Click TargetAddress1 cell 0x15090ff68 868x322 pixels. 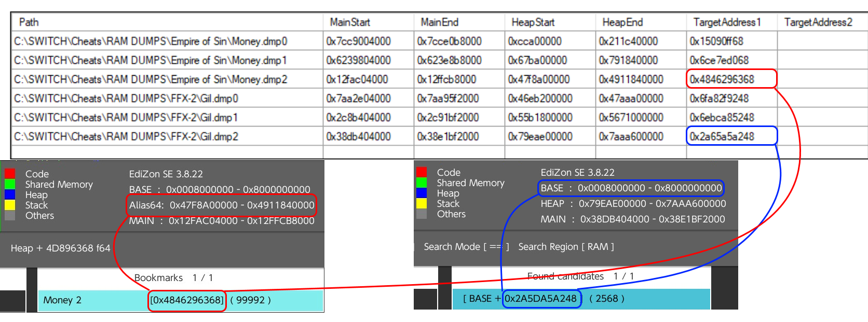pyautogui.click(x=731, y=41)
